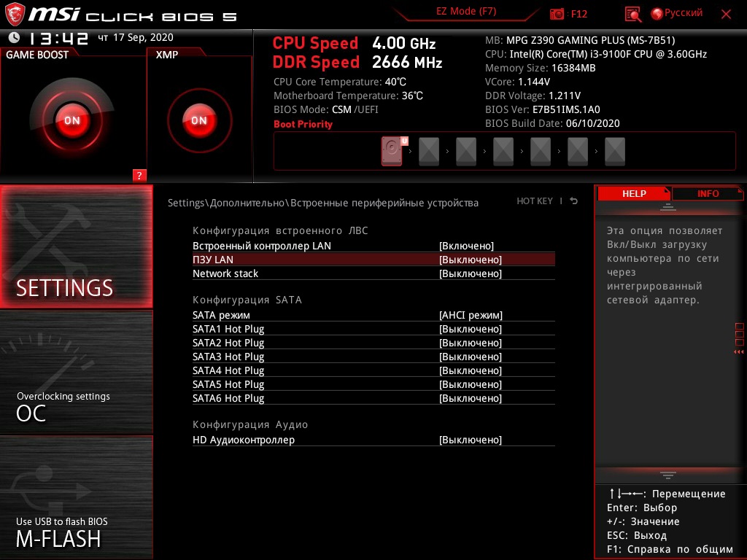Screen dimensions: 747x560
Task: Click the Boot Priority label
Action: (x=303, y=124)
